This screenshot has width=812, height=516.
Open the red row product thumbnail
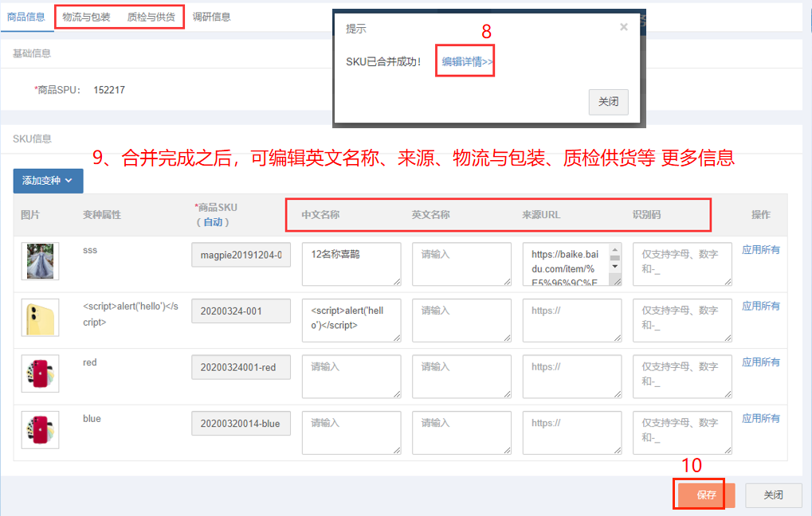[x=41, y=373]
